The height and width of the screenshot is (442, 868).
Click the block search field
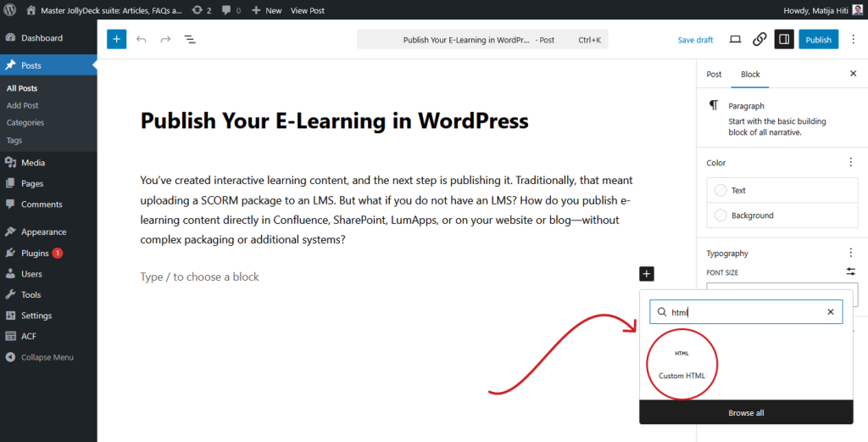coord(744,312)
